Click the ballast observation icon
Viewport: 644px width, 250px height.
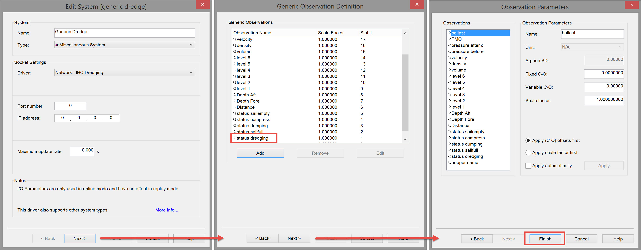pyautogui.click(x=449, y=33)
